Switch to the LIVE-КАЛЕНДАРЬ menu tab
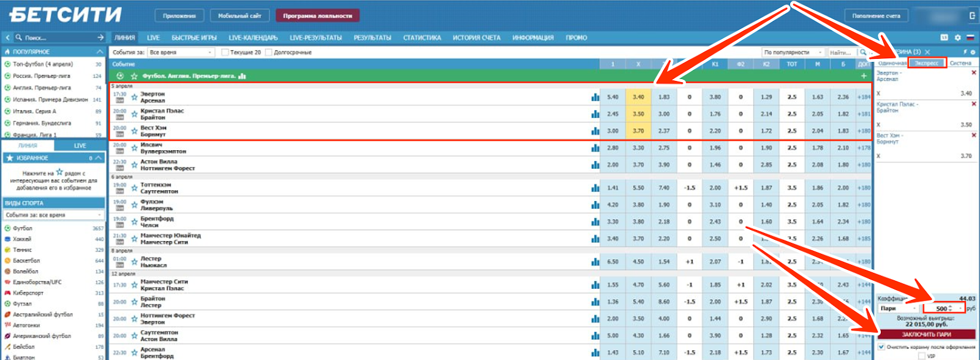The height and width of the screenshot is (360, 980). (x=253, y=37)
